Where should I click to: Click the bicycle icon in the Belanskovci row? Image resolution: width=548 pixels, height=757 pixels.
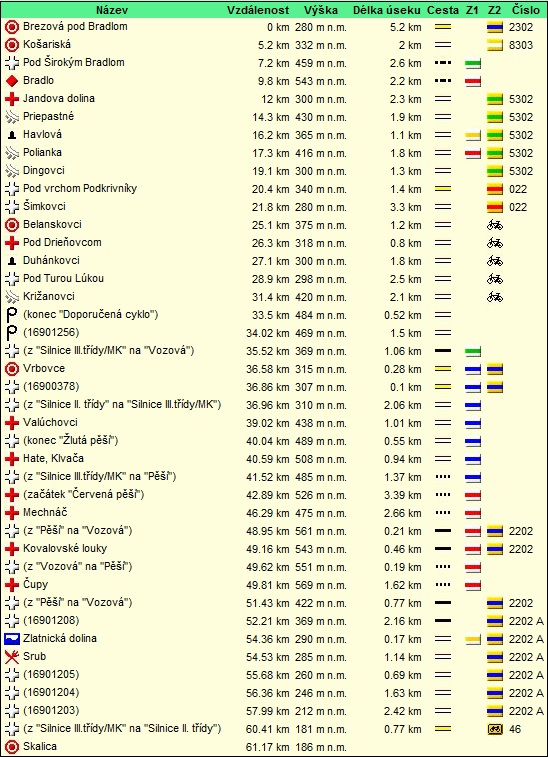point(494,225)
